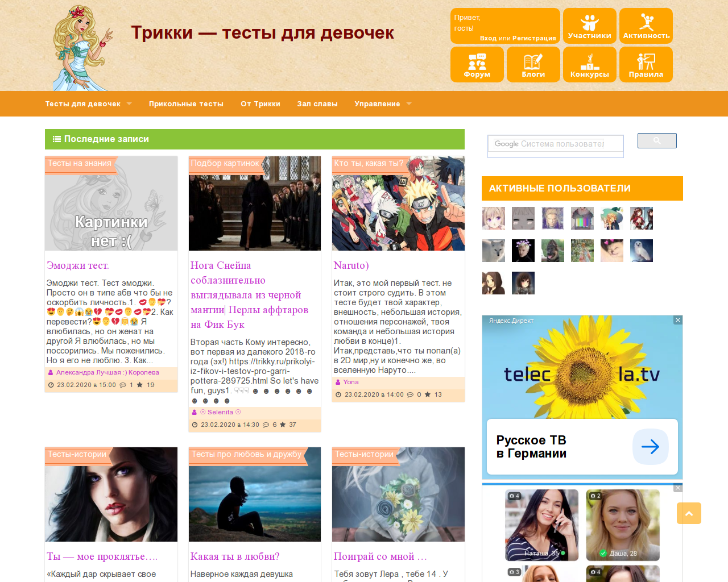Click the list icon beside Последние записи

pos(57,139)
